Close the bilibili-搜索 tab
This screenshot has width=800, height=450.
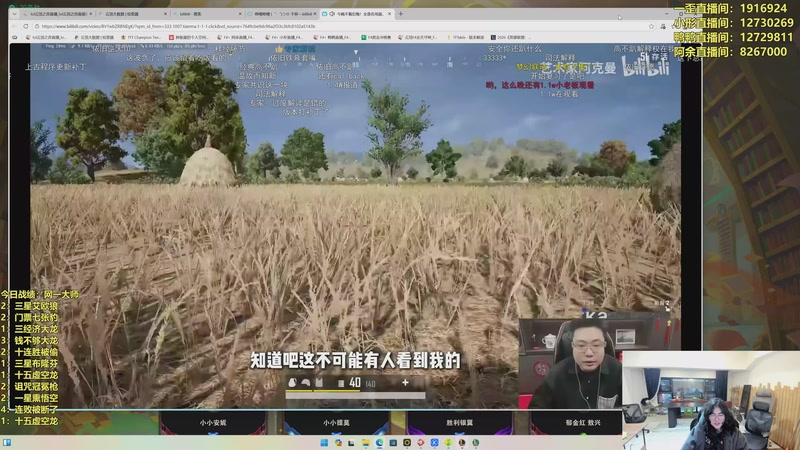(x=240, y=14)
